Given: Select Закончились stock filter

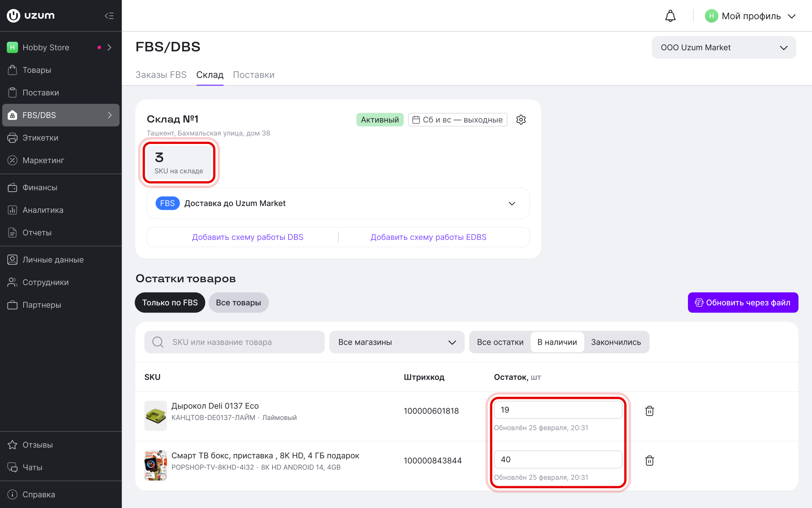Looking at the screenshot, I should 616,342.
